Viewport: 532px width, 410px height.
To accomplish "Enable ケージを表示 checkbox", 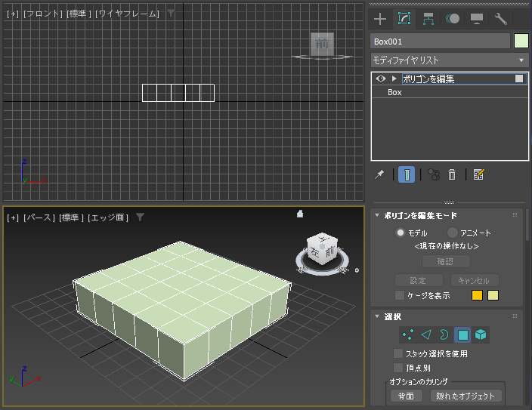I will pos(400,295).
